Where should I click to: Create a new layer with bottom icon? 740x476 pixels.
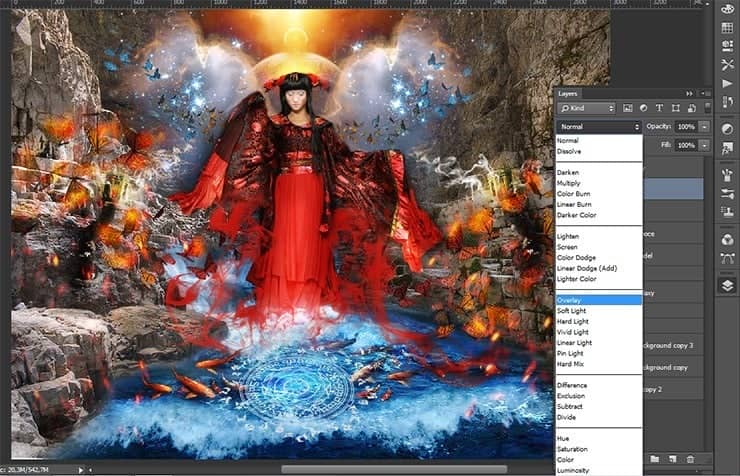point(673,459)
